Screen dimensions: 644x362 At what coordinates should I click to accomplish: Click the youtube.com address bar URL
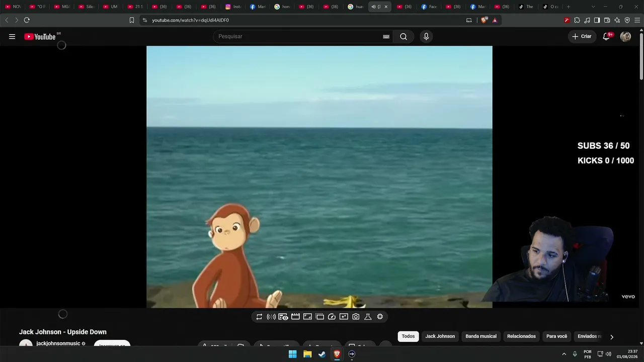point(190,20)
